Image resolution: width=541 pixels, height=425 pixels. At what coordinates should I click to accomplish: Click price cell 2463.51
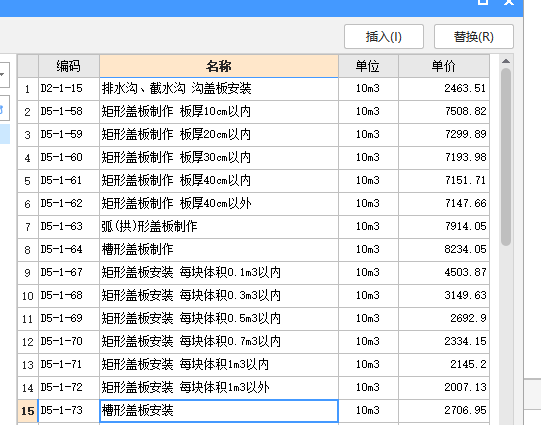(444, 89)
